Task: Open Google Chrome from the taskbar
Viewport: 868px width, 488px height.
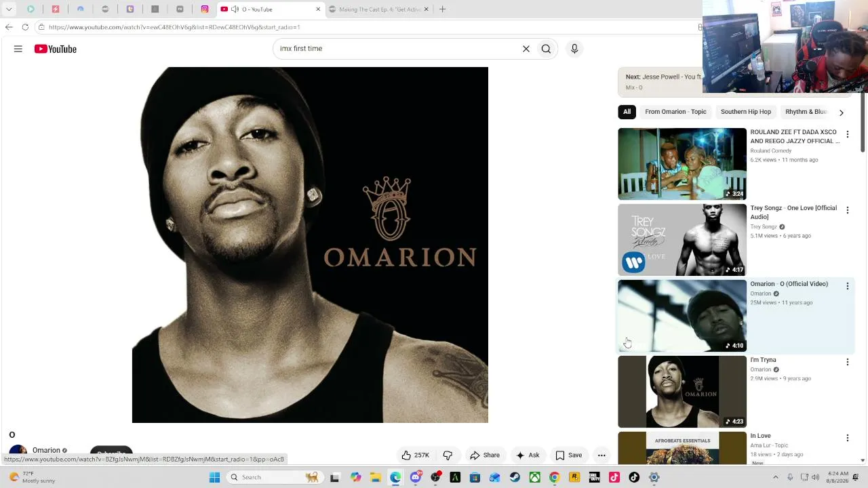Action: pos(554,477)
